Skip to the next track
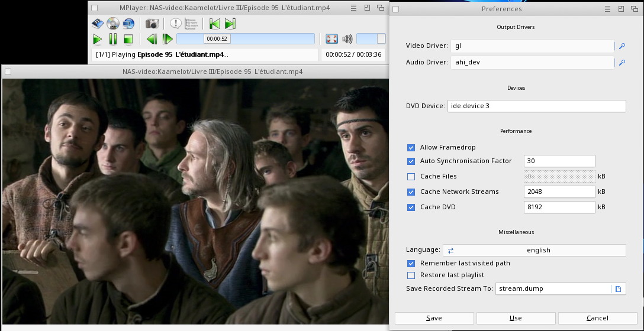Viewport: 644px width, 331px height. coord(230,24)
